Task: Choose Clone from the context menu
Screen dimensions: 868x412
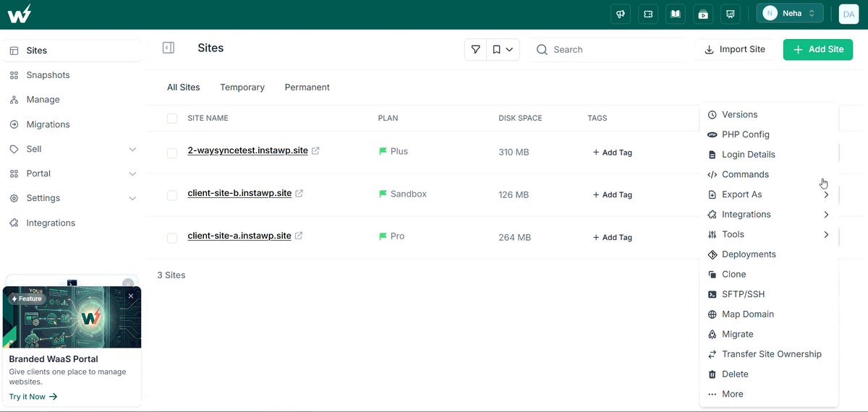Action: point(768,275)
